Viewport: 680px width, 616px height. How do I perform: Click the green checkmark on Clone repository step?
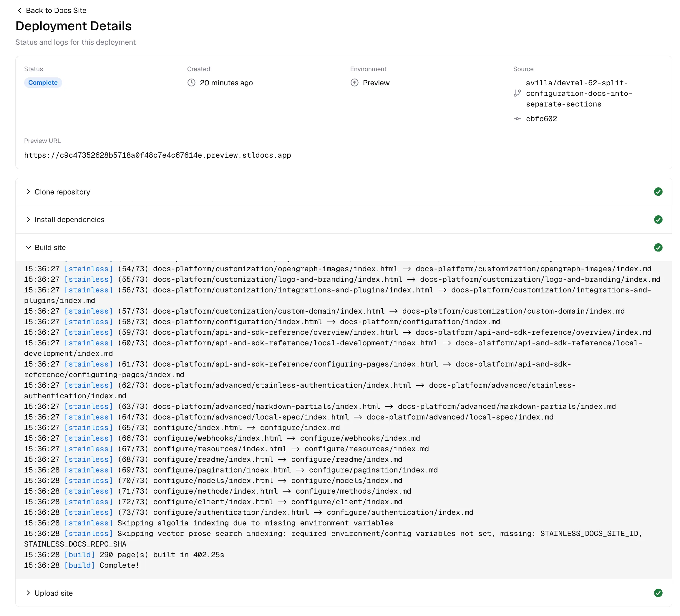(x=659, y=192)
